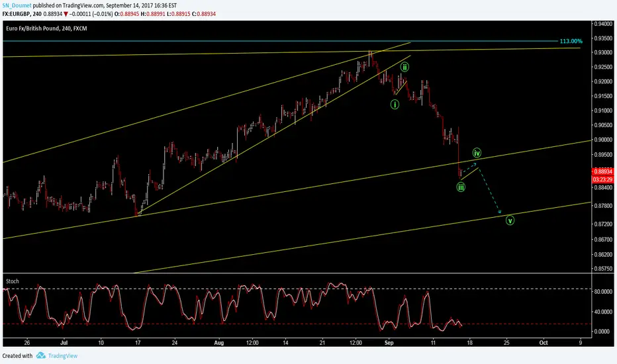Click the 0.85750 price axis label
The height and width of the screenshot is (364, 617).
pos(603,269)
